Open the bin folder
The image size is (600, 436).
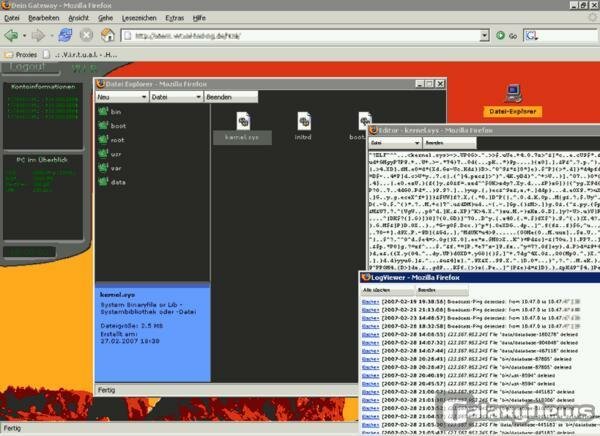110,112
